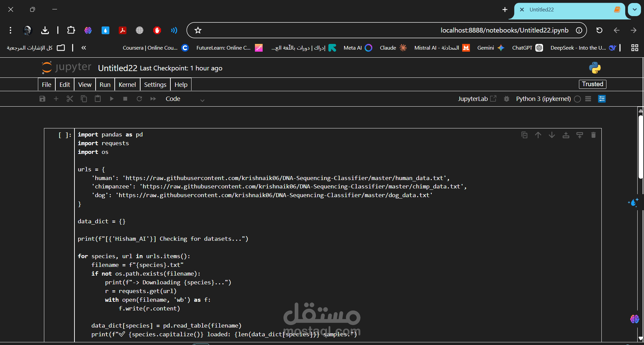Click the kernel status circle indicator

tap(577, 99)
